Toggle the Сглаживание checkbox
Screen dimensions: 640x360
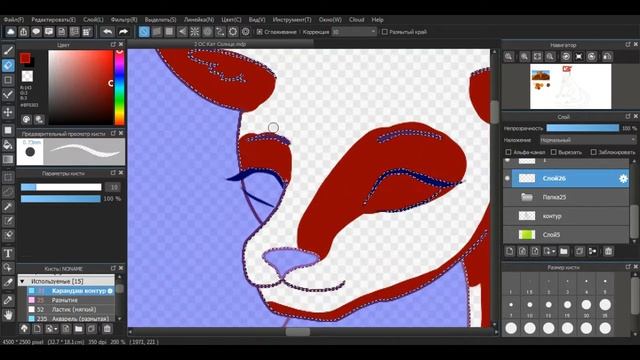coord(260,32)
